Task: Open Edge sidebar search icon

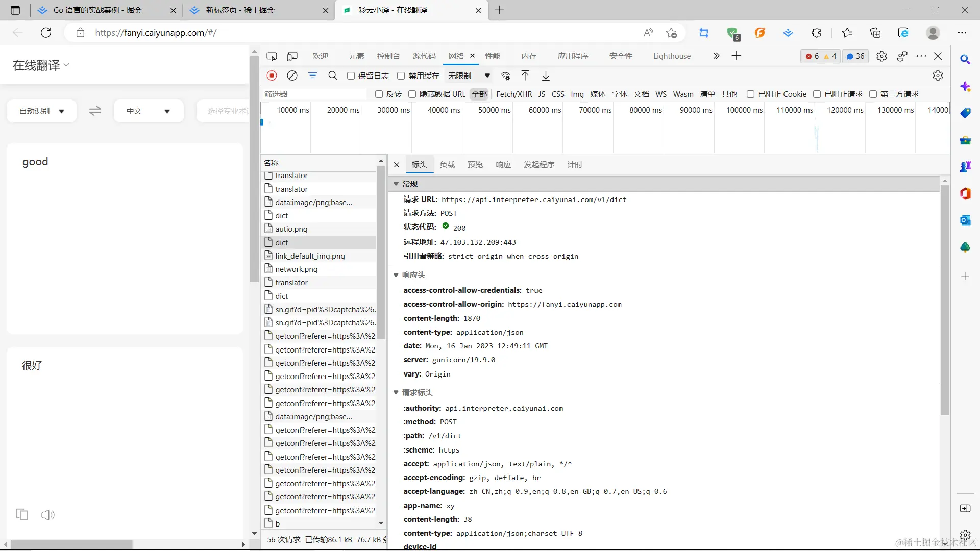Action: 965,60
